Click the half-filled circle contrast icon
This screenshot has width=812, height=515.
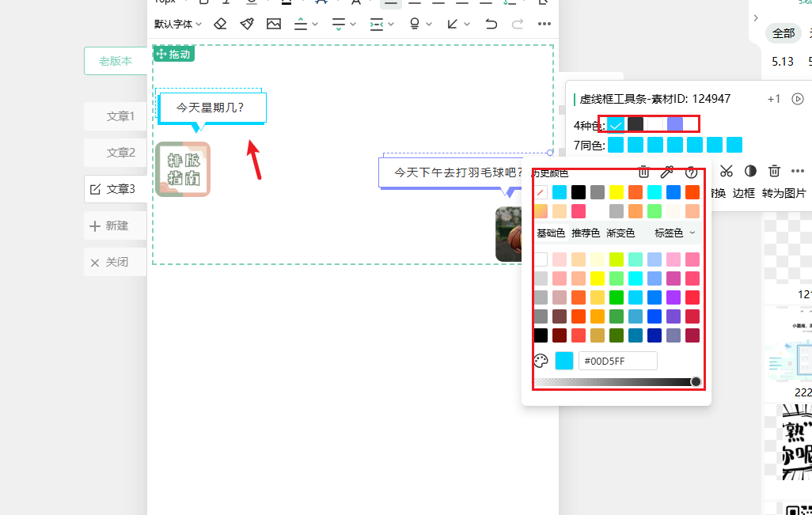tap(750, 171)
